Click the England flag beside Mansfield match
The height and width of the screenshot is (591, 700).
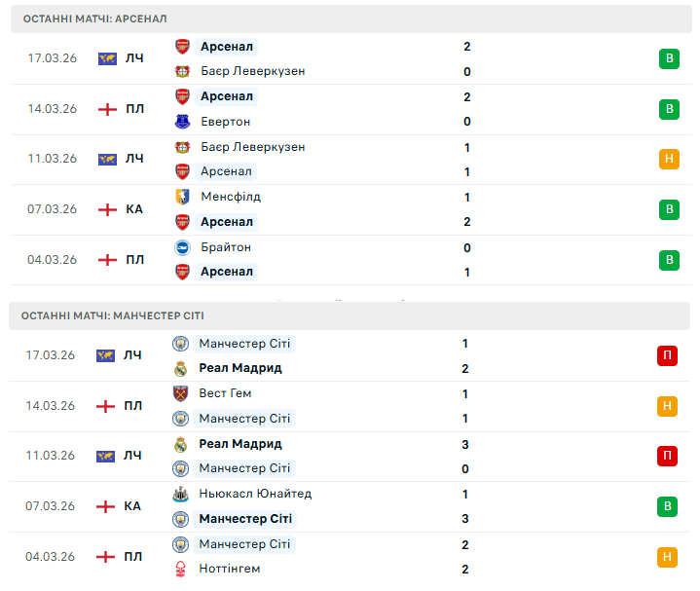click(107, 209)
